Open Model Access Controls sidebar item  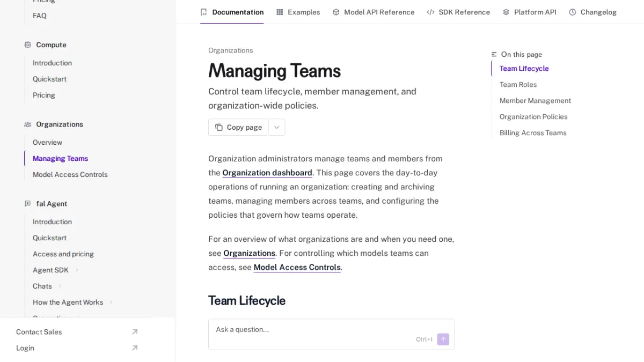(x=70, y=174)
